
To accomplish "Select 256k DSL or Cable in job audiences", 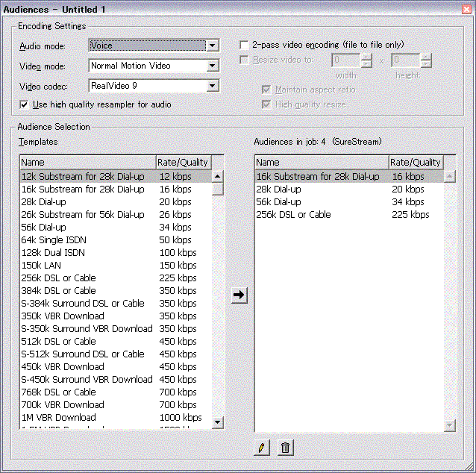I will [x=293, y=214].
